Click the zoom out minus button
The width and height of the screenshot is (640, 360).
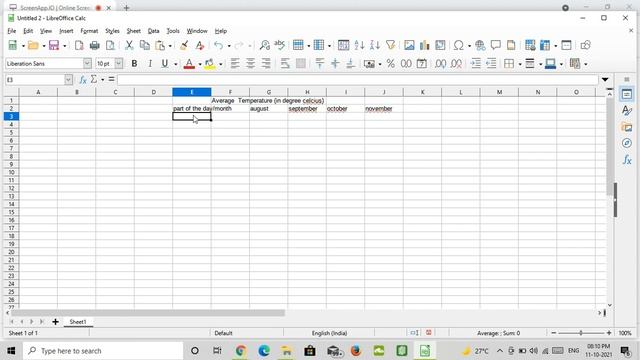coord(553,333)
